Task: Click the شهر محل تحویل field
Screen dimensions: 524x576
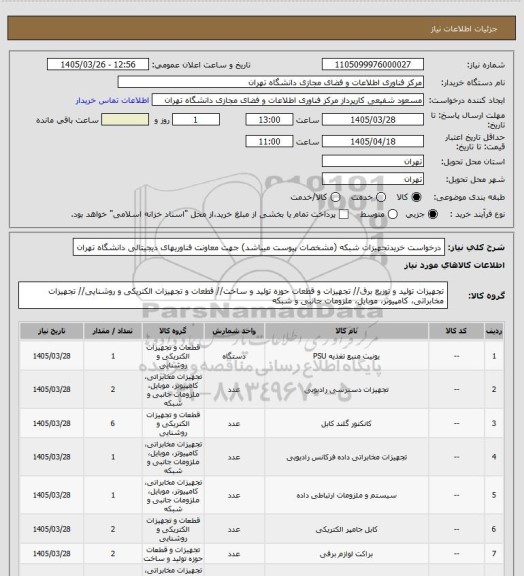Action: [373, 179]
